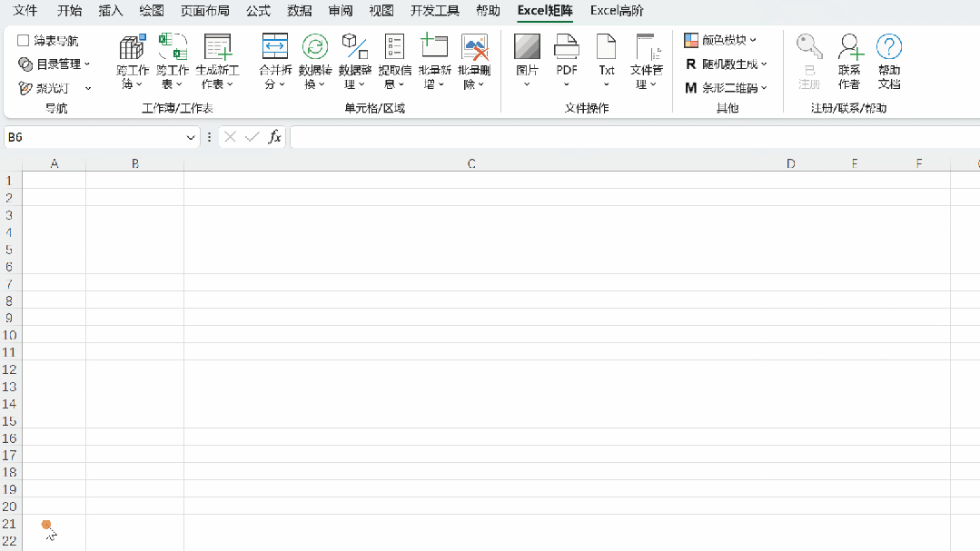The image size is (980, 551).
Task: Switch to the 数据 tab
Action: [300, 11]
